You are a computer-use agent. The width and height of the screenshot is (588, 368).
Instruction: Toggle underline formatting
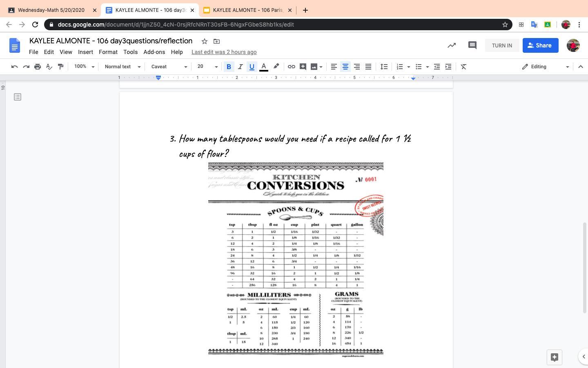click(252, 67)
